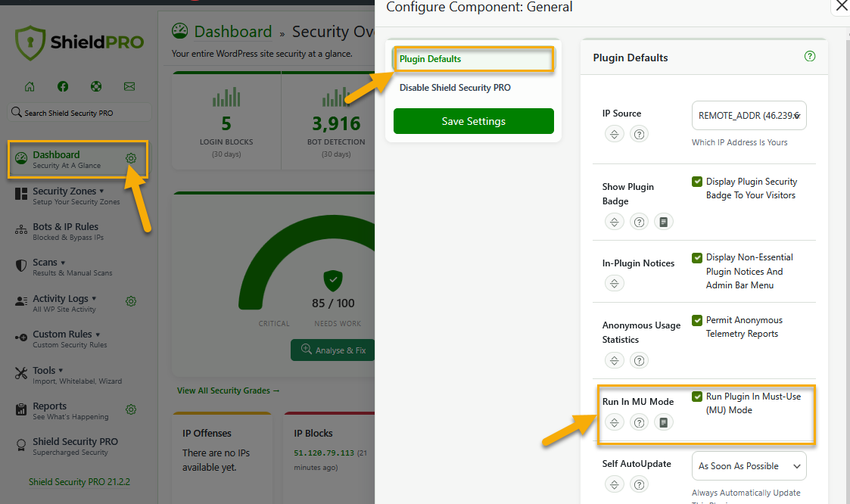Close the Configure Component panel

(842, 6)
